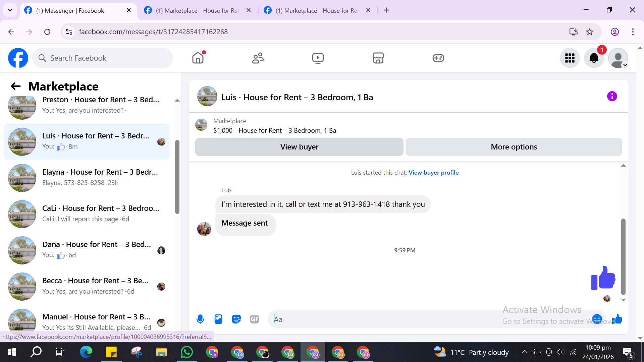Click the conversation list scrollbar

point(177,177)
